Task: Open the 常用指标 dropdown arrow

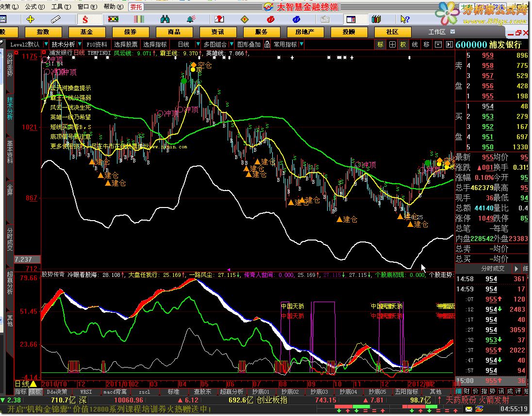Action: point(301,44)
